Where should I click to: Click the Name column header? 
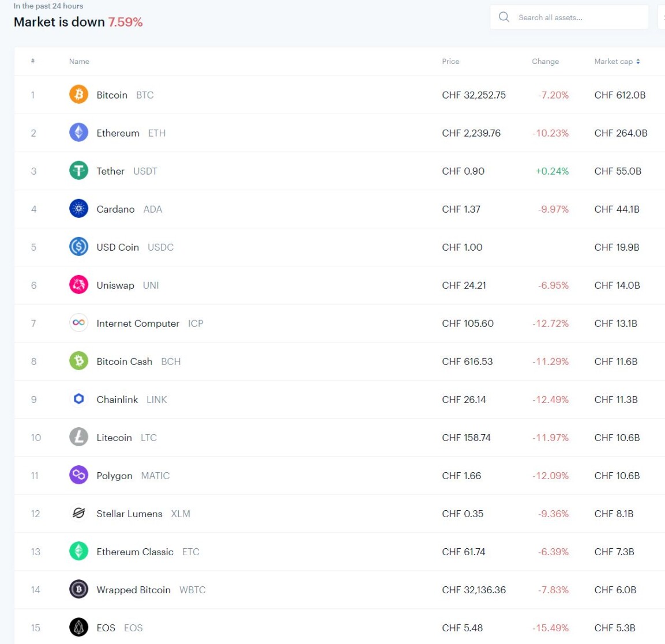[79, 62]
